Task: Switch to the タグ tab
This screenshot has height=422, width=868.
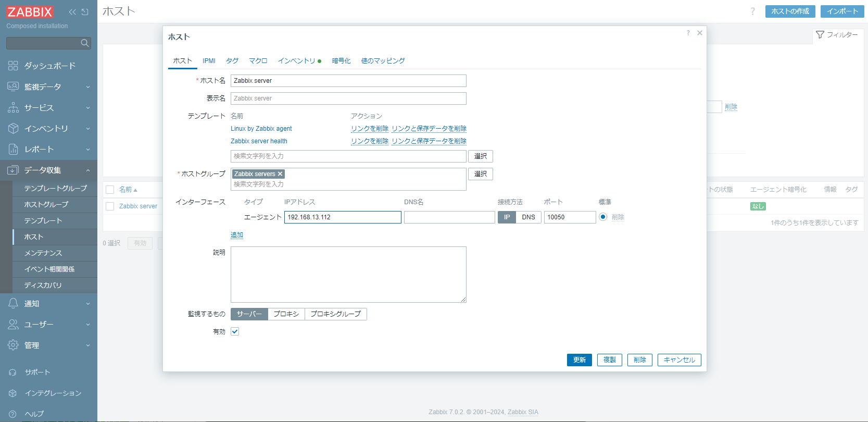Action: click(232, 61)
